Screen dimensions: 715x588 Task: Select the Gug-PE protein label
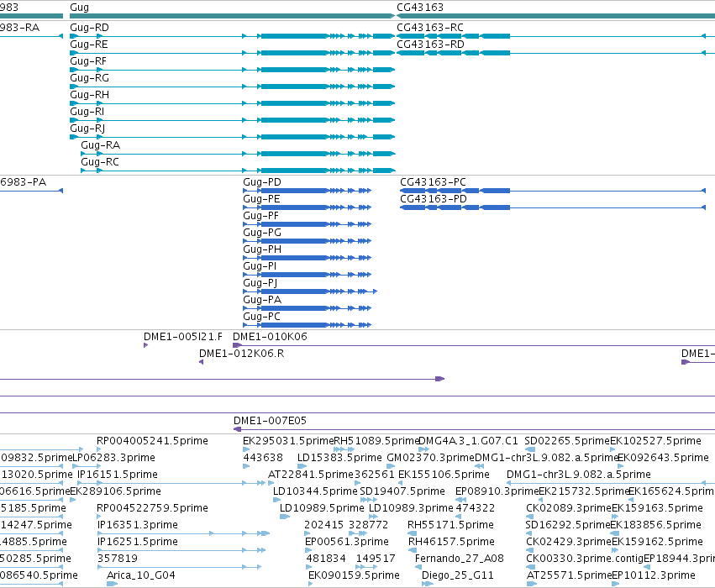[x=262, y=199]
